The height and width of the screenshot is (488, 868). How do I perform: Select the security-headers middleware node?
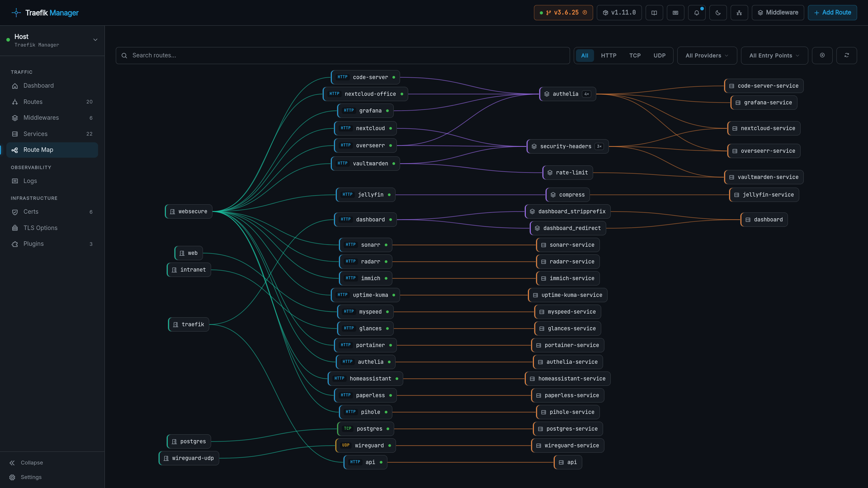click(x=567, y=146)
